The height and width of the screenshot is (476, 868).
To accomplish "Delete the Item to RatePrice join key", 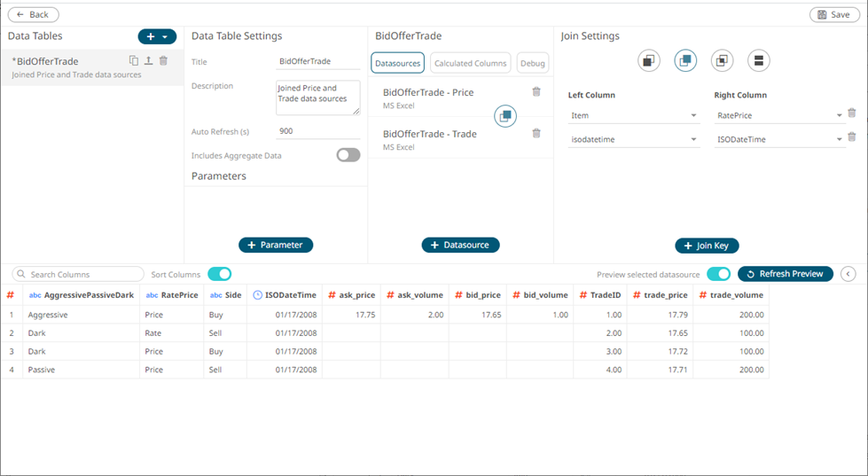I will [851, 113].
